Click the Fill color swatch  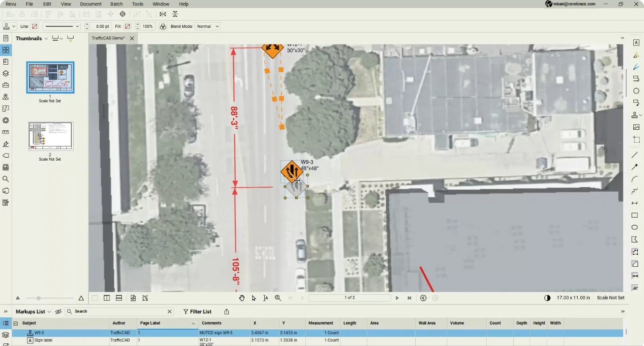coord(127,27)
